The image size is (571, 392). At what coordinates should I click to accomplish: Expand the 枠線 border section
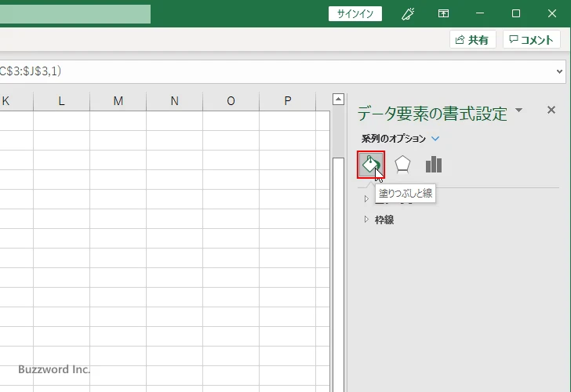point(366,219)
